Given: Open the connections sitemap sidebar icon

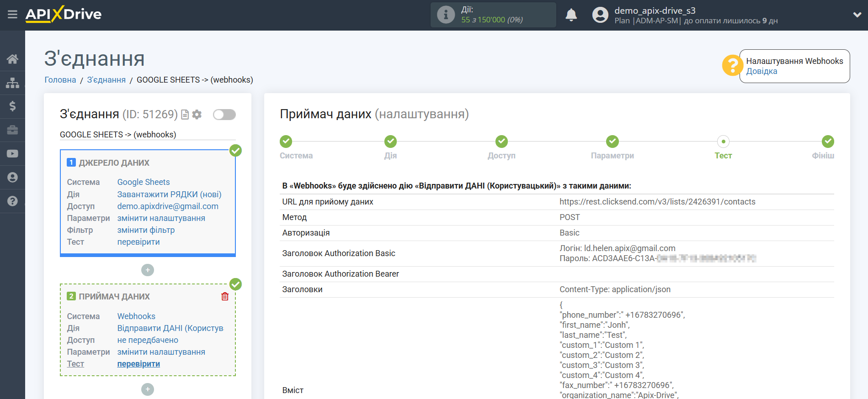Looking at the screenshot, I should (x=12, y=83).
